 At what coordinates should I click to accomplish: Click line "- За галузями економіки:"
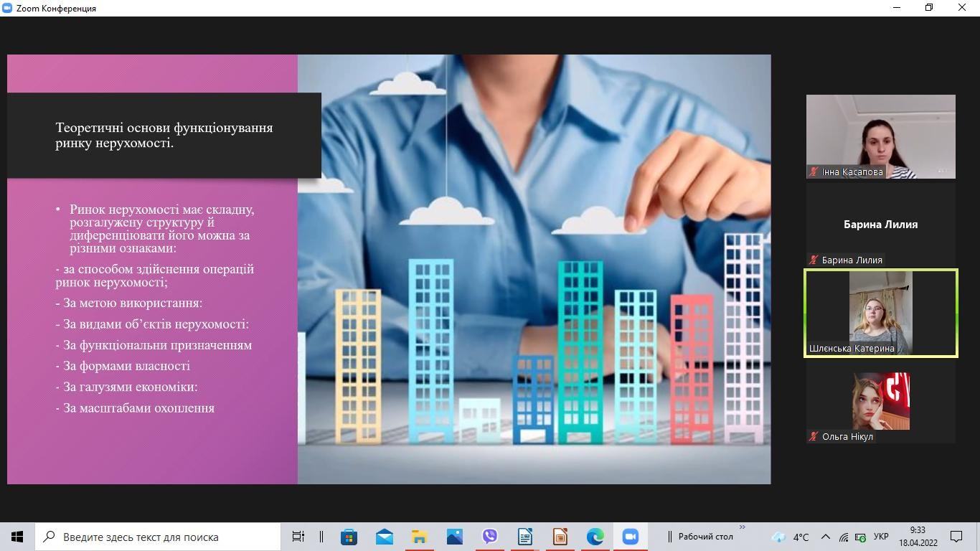[x=126, y=387]
